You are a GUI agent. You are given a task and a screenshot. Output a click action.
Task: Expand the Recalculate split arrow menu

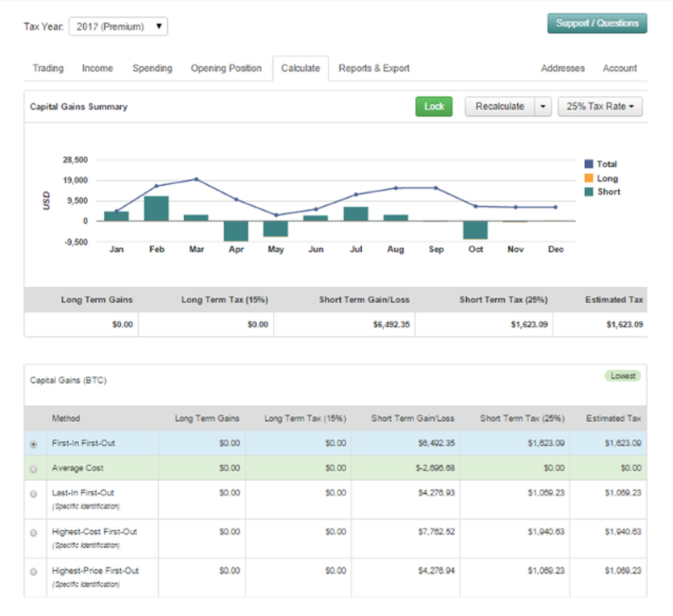click(543, 106)
